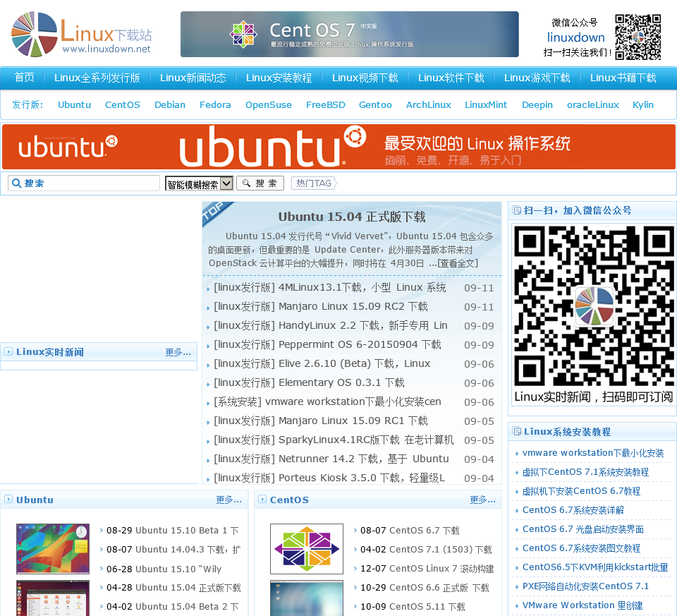Select Fedora distribution link
This screenshot has width=677, height=616.
coord(215,104)
